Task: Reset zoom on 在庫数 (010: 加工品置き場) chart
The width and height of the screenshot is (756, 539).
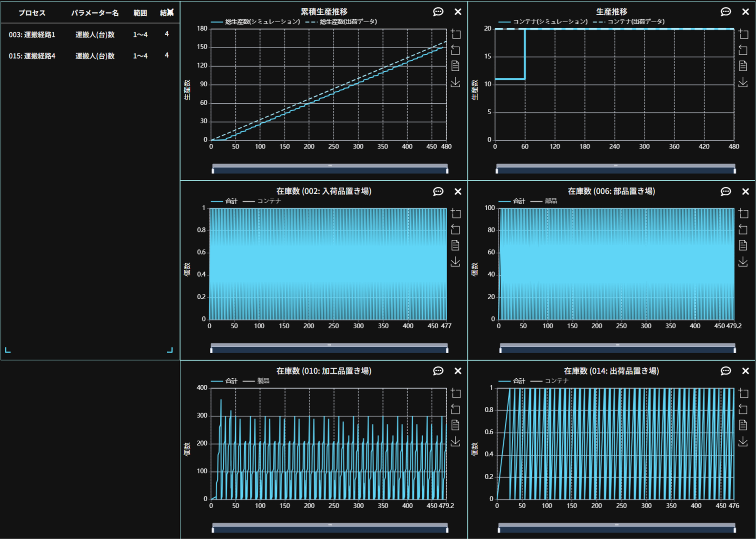Action: point(455,409)
